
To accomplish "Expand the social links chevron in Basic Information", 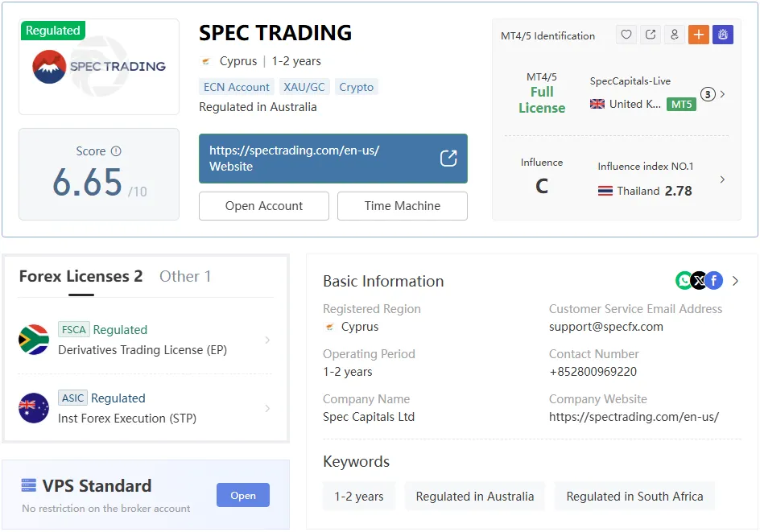I will (736, 281).
